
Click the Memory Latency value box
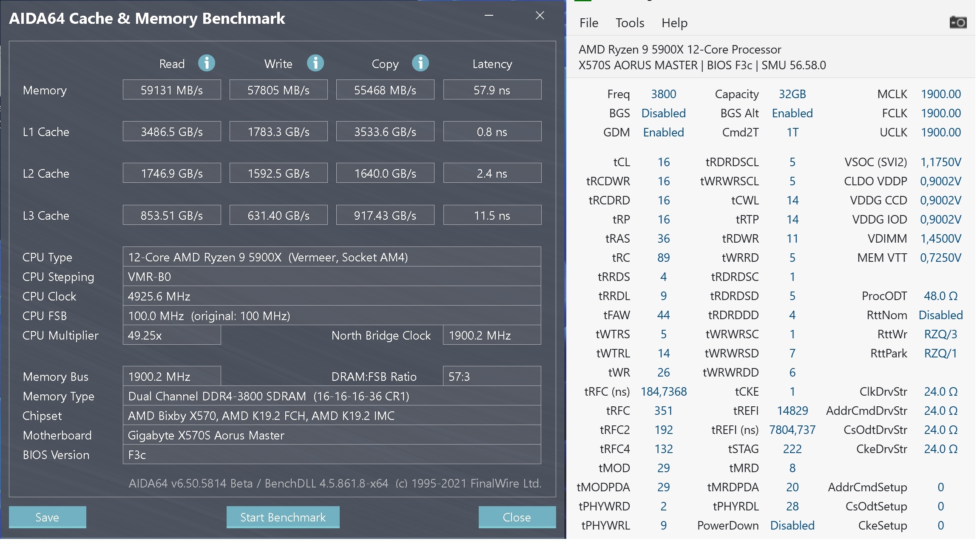[492, 90]
